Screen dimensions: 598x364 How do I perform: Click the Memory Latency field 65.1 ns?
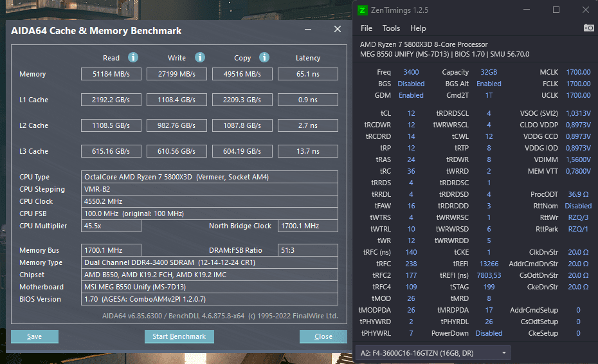(x=308, y=74)
